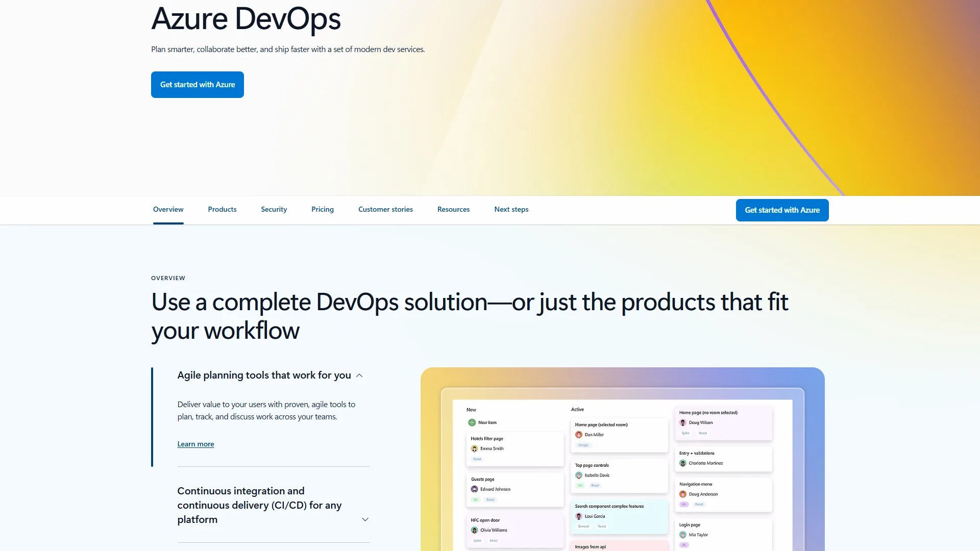
Task: Click Doug Anderson avatar on Navigation menu card
Action: point(683,494)
